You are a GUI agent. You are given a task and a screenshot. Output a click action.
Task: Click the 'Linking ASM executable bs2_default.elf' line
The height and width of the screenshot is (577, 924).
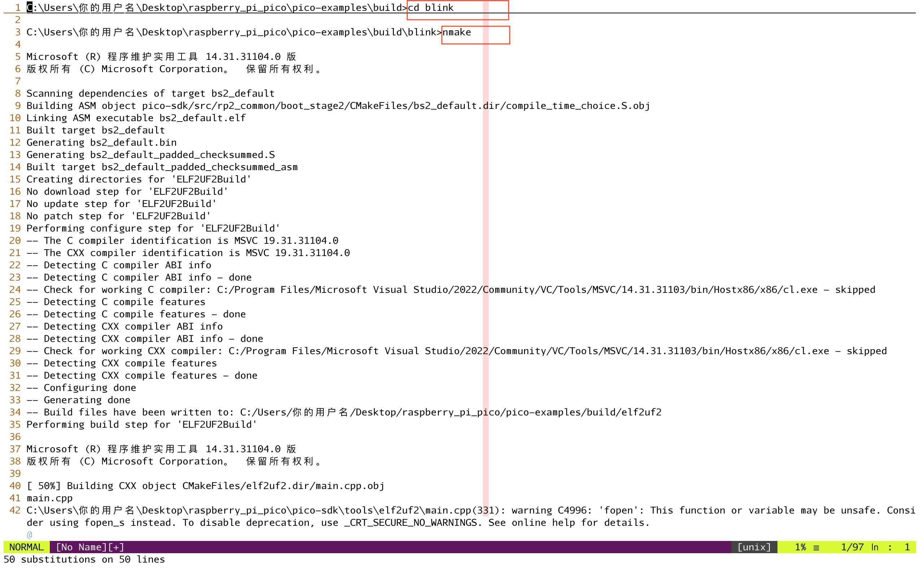[136, 118]
